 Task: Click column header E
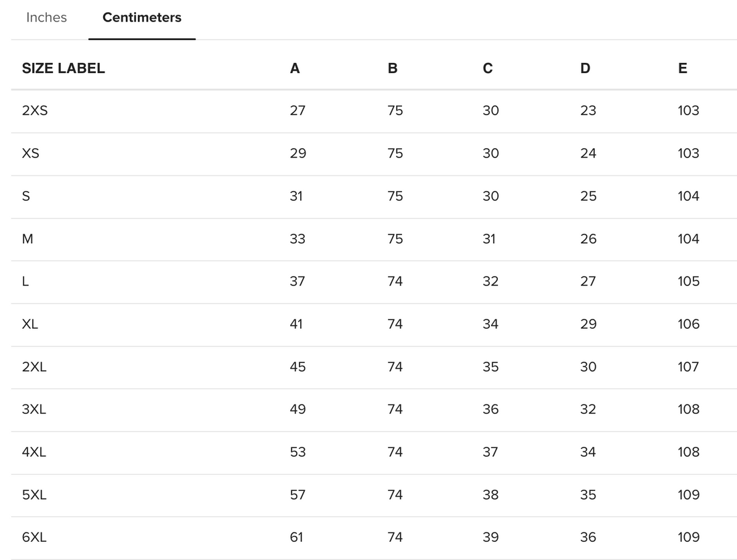(x=682, y=68)
